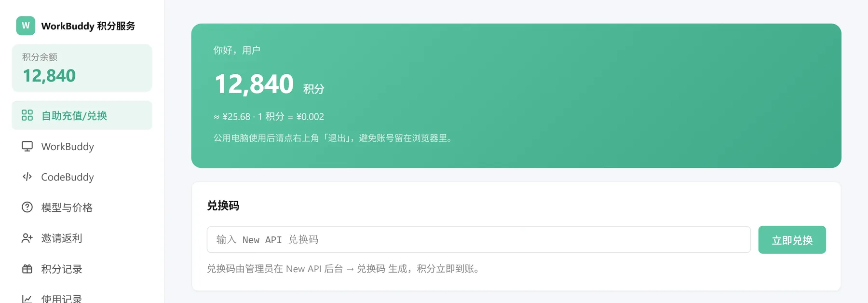Select the 邀请返利 menu item
Screen dimensions: 868x303
tap(82, 238)
